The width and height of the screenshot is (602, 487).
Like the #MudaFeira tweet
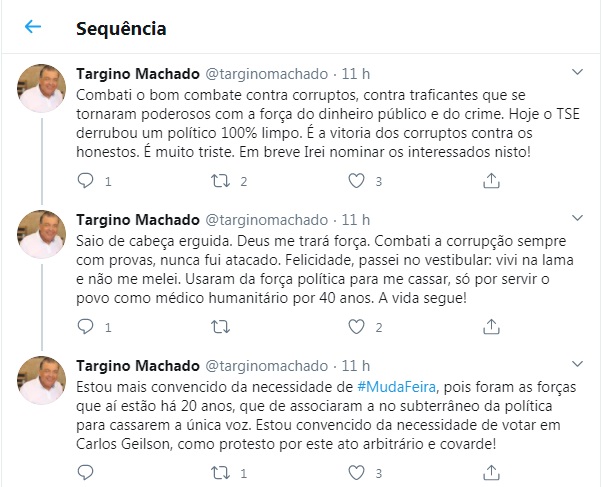[355, 470]
